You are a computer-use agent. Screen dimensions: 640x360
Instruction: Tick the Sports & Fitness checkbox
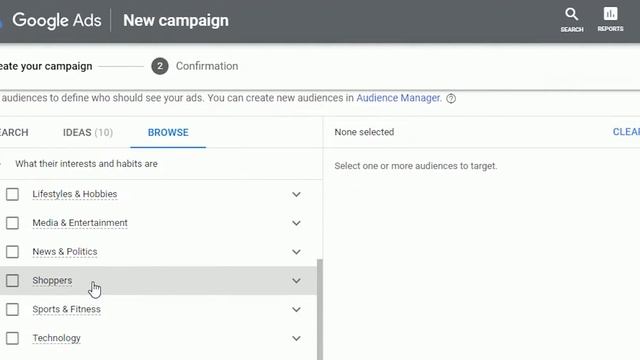point(12,309)
